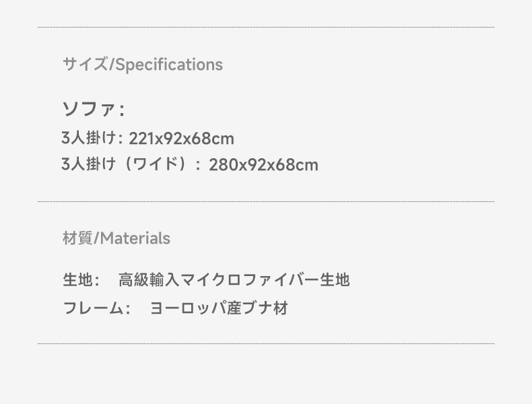This screenshot has height=404, width=532.
Task: Click the ヨーロッパ産ブナ材 text
Action: 219,308
